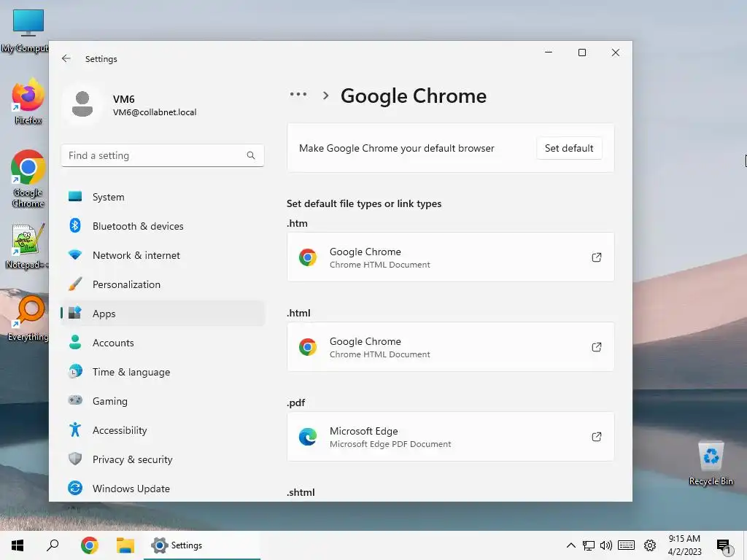The width and height of the screenshot is (747, 560).
Task: Open external link icon for .pdf
Action: (x=596, y=436)
